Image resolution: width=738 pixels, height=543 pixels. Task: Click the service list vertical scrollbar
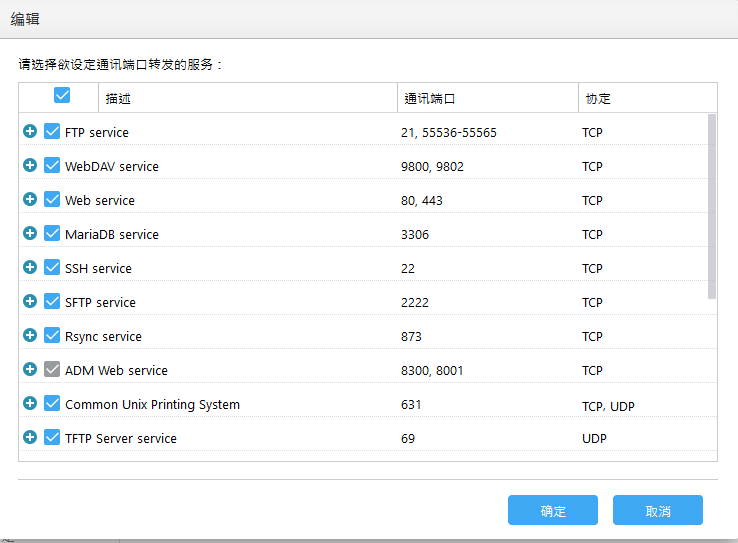(x=712, y=206)
